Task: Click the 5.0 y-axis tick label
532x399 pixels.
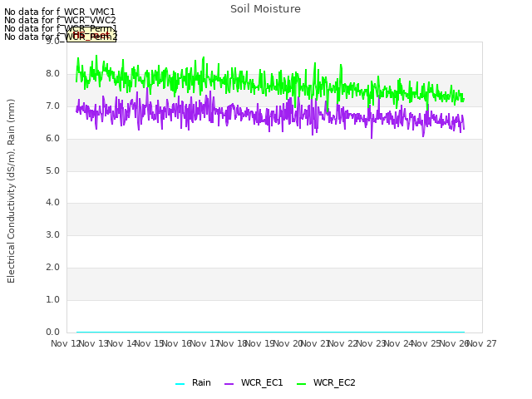Action: point(52,170)
